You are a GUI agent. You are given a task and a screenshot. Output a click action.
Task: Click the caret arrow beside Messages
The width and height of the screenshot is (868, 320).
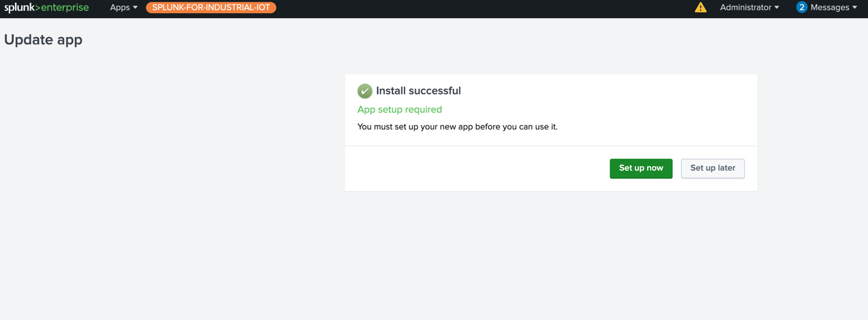click(855, 8)
